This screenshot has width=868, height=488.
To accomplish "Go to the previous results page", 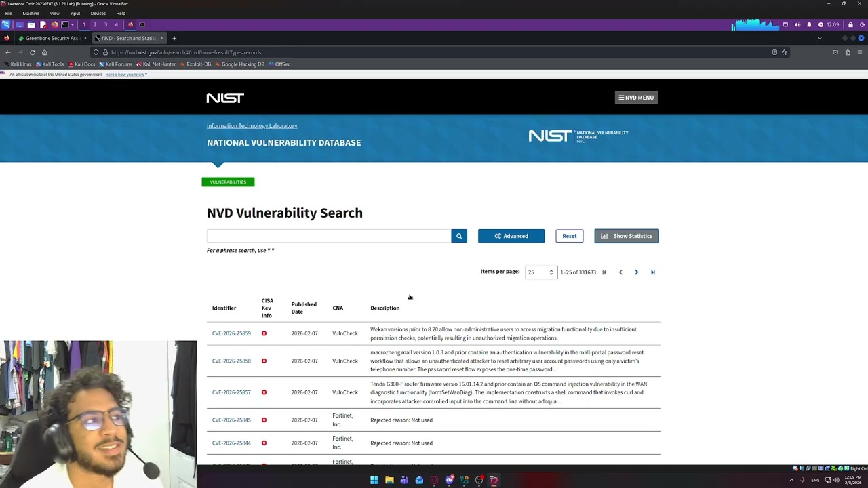I will click(620, 272).
